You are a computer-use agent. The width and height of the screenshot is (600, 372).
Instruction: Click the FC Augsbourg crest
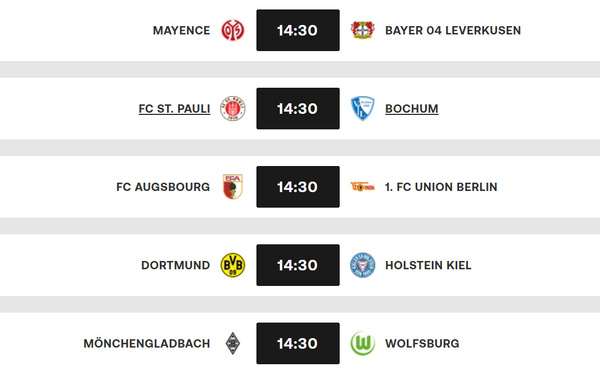click(x=233, y=187)
